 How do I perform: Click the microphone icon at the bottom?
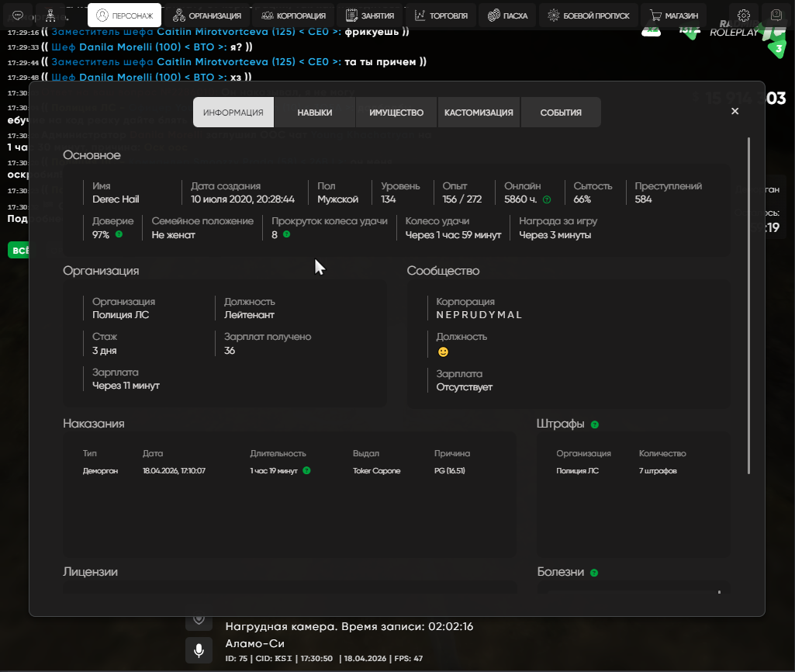point(199,649)
